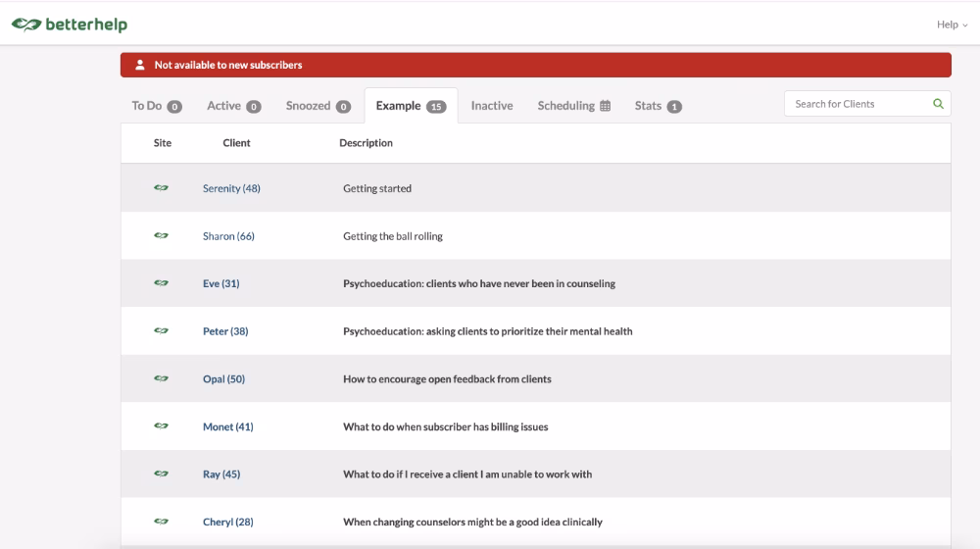
Task: Click the 'Getting started' description
Action: click(377, 188)
